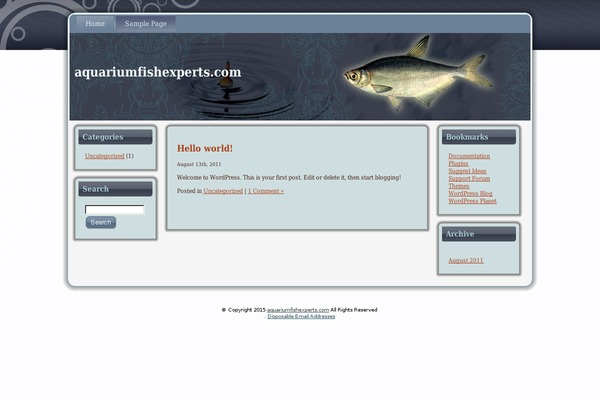
Task: Open the Support Forum bookmark
Action: (x=469, y=178)
